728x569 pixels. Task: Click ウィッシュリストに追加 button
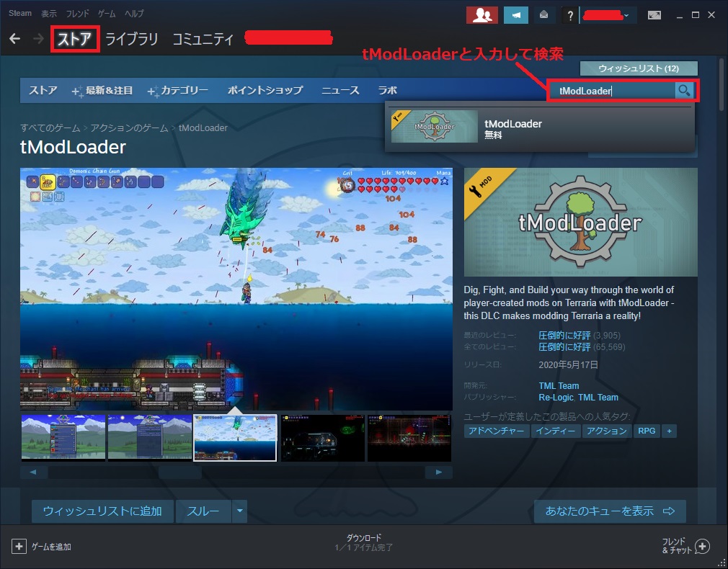coord(102,511)
